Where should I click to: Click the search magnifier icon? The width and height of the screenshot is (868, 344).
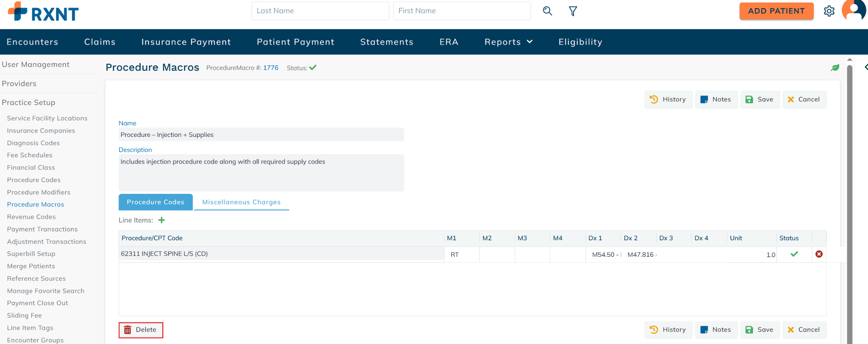(x=547, y=11)
